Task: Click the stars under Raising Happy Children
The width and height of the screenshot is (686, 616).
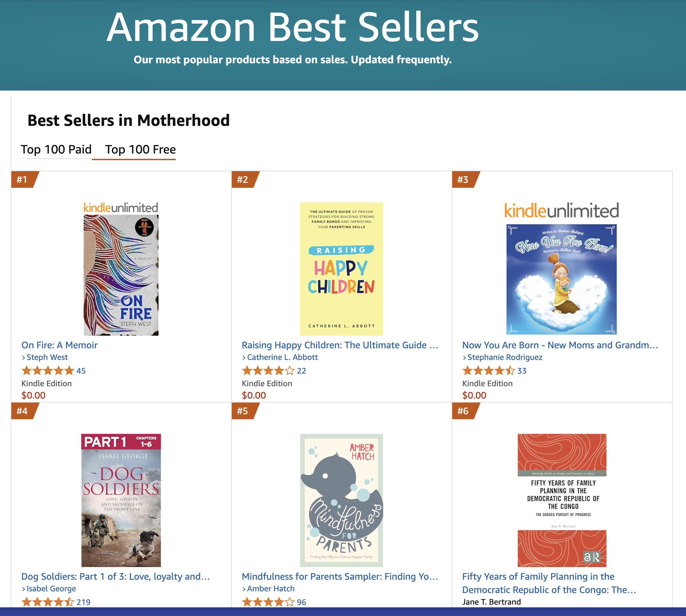Action: [x=268, y=371]
